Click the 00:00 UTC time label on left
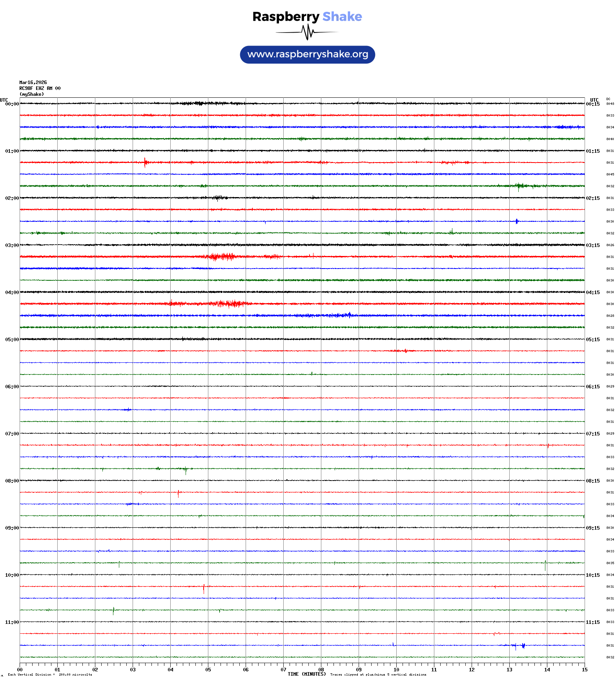This screenshot has width=616, height=680. click(12, 104)
